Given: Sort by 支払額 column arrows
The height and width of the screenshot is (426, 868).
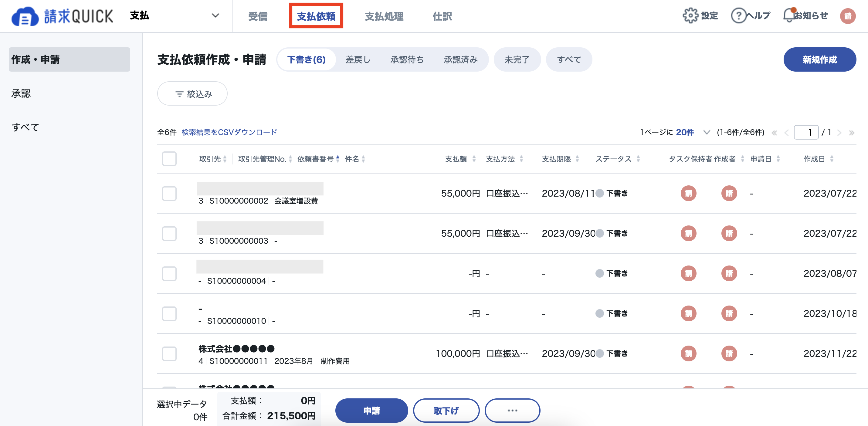Looking at the screenshot, I should coord(474,159).
